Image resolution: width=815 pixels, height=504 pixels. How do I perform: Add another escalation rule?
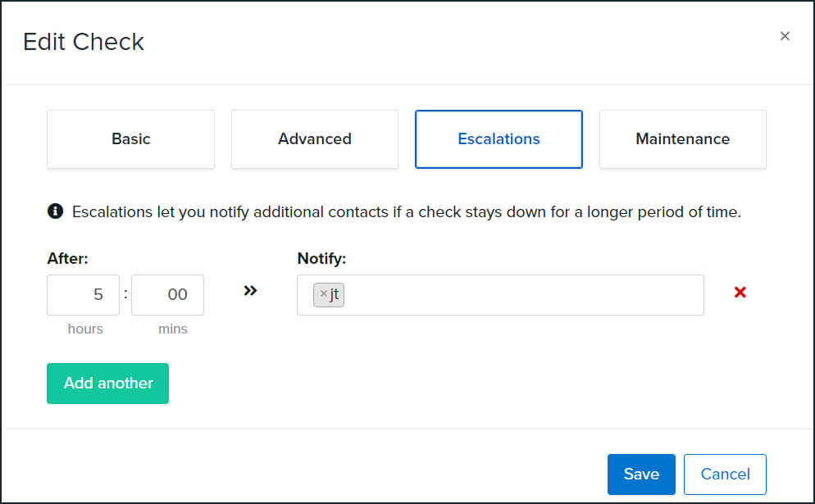(x=107, y=383)
